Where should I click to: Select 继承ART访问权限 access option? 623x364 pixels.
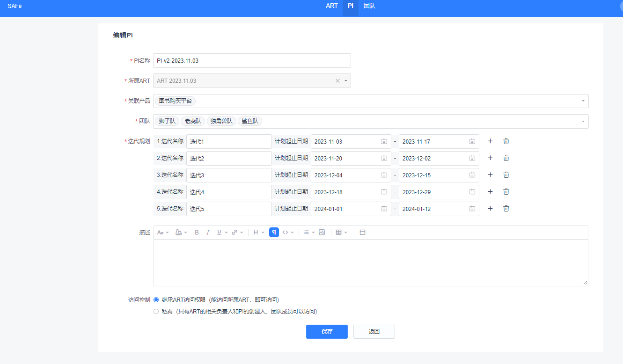[156, 300]
